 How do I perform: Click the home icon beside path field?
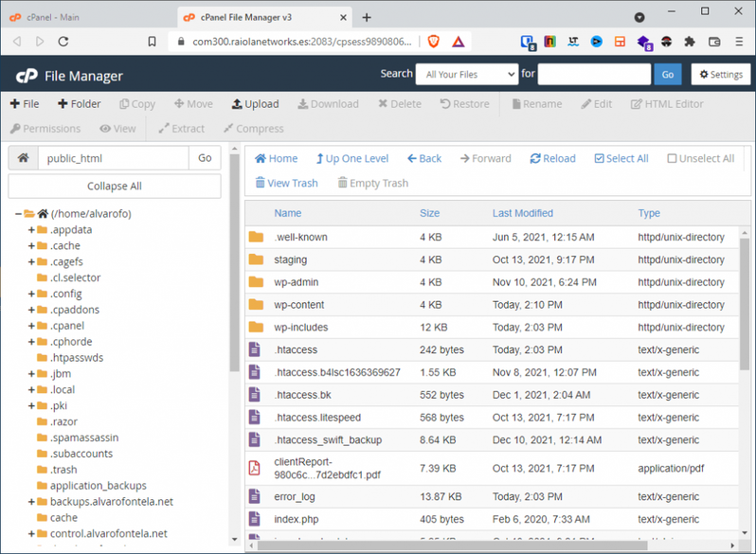(23, 157)
